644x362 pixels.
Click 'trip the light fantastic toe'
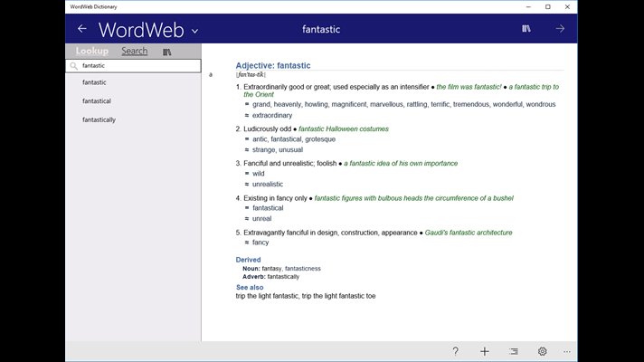(339, 296)
